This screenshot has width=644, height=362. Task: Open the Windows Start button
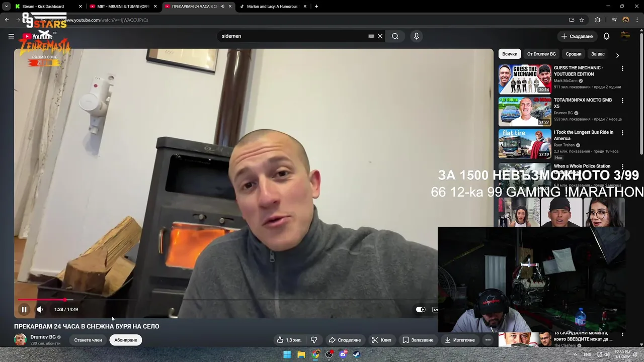(x=287, y=354)
